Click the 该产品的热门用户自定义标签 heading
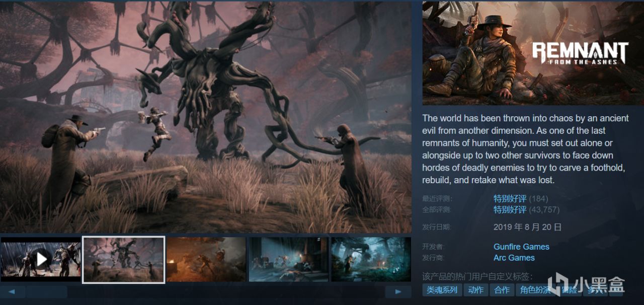Image resolution: width=644 pixels, height=305 pixels. pyautogui.click(x=477, y=276)
